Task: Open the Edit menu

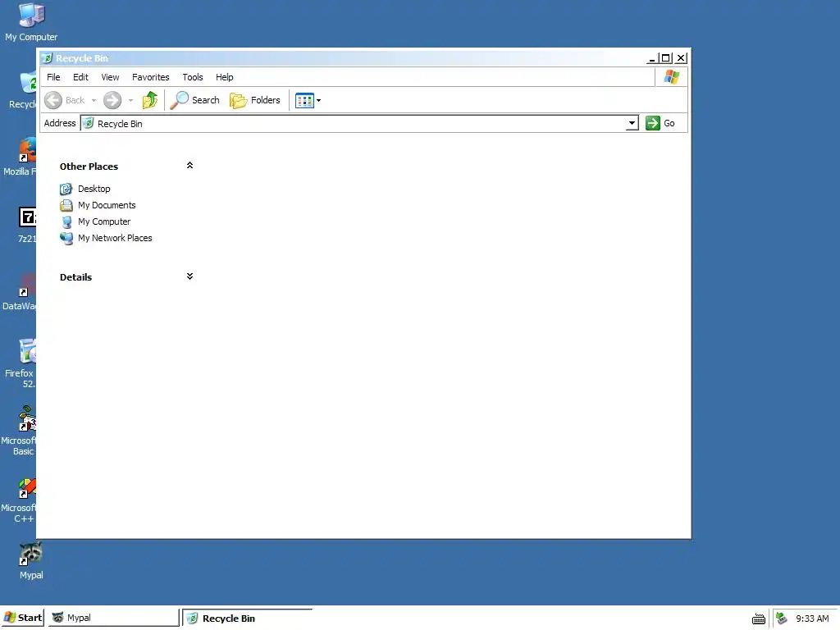Action: click(x=80, y=77)
